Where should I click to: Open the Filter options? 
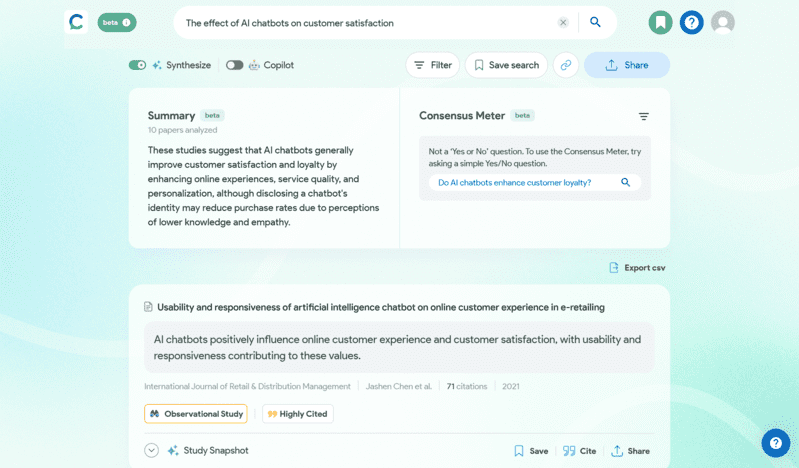[x=432, y=65]
